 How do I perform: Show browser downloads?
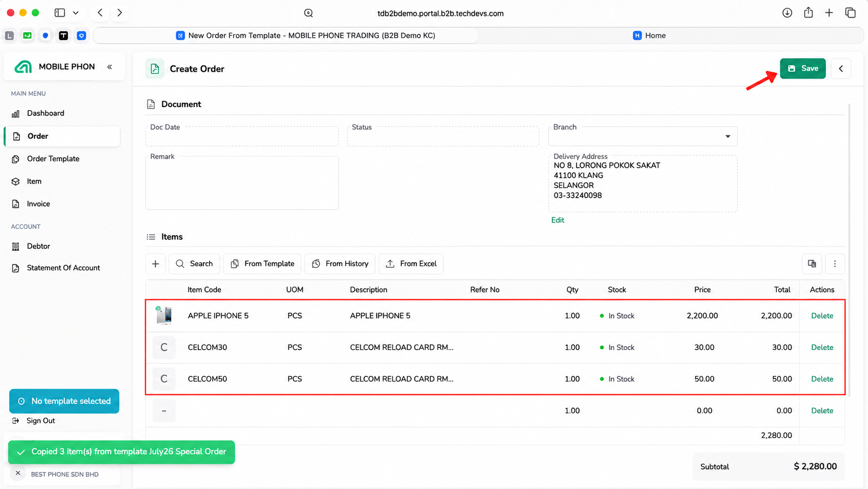coord(787,13)
